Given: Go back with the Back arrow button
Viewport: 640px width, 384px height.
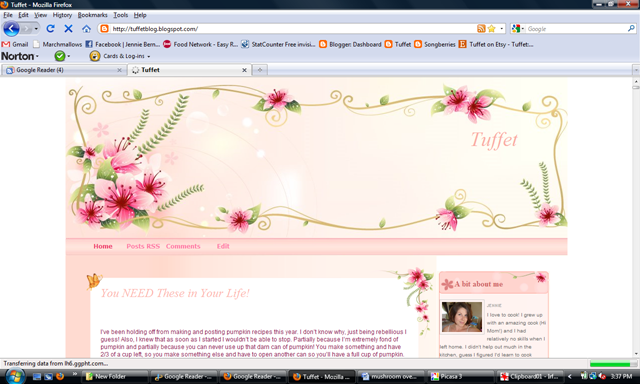Looking at the screenshot, I should point(11,29).
